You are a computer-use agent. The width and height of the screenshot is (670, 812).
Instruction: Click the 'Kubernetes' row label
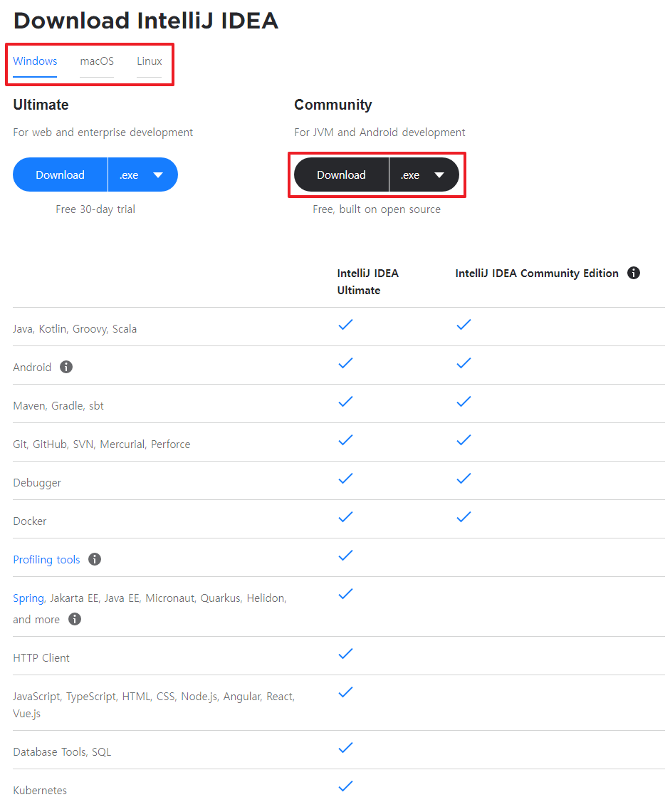(40, 790)
